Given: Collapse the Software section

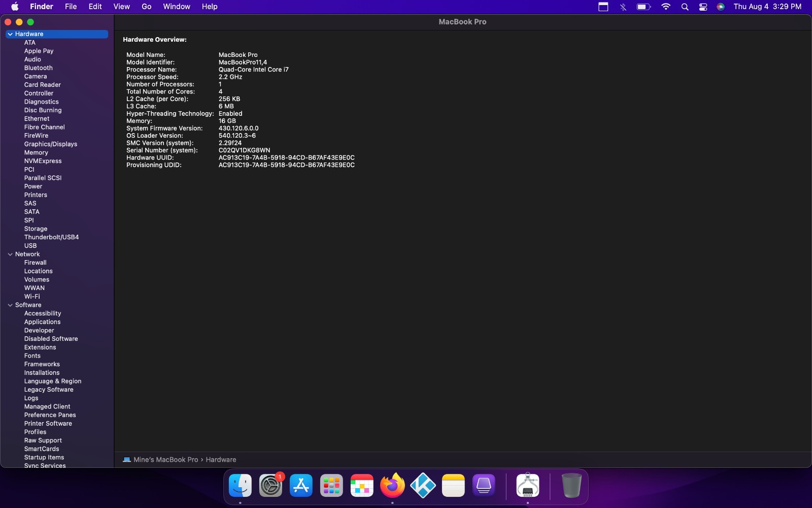Looking at the screenshot, I should pyautogui.click(x=10, y=305).
